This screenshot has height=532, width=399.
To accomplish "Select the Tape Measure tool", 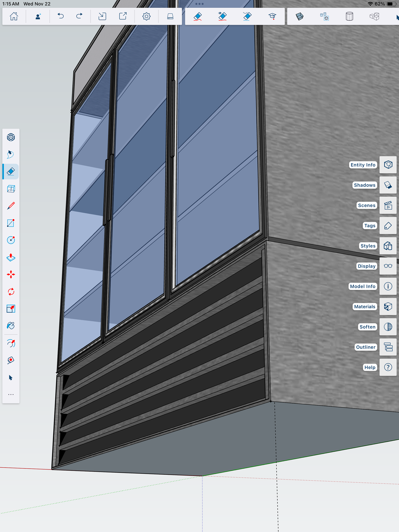I will pos(11,360).
